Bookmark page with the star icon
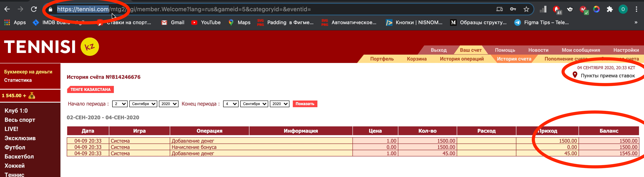Viewport: 644px width, 177px height. 526,9
